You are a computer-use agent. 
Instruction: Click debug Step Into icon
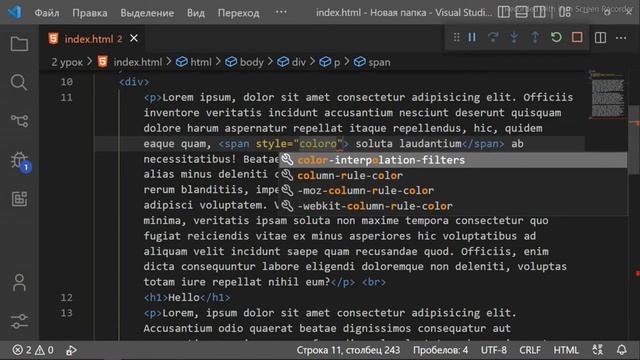point(514,38)
